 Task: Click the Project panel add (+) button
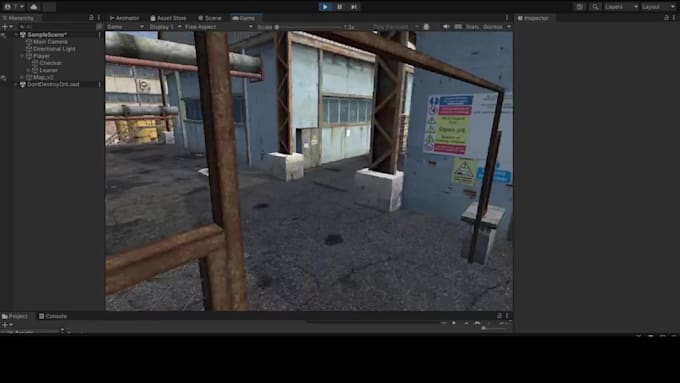pos(7,324)
